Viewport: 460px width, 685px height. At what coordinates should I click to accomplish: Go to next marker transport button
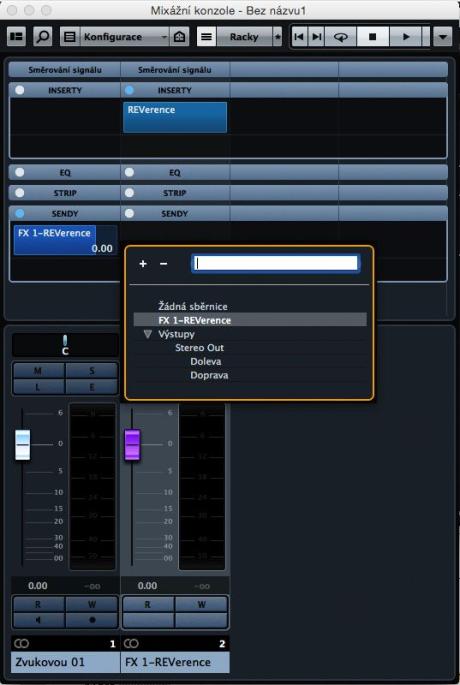316,37
